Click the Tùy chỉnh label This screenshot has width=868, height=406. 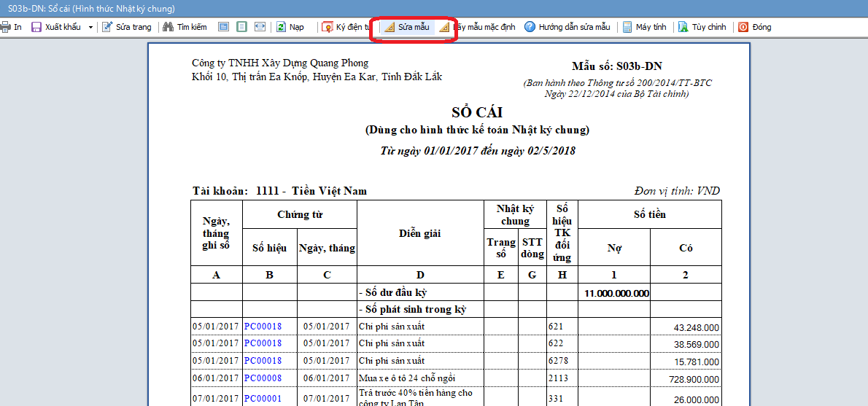tap(708, 26)
